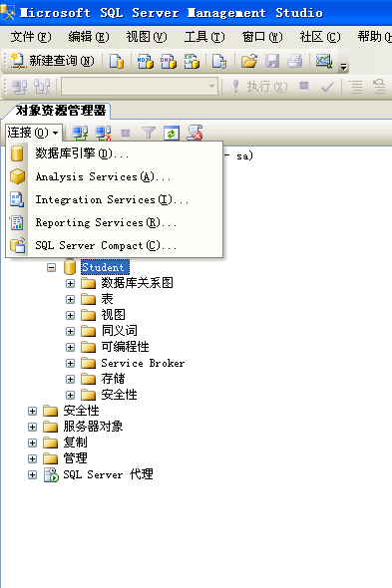The image size is (392, 588).
Task: Expand Security (安全性) folder under Student
Action: tap(70, 395)
